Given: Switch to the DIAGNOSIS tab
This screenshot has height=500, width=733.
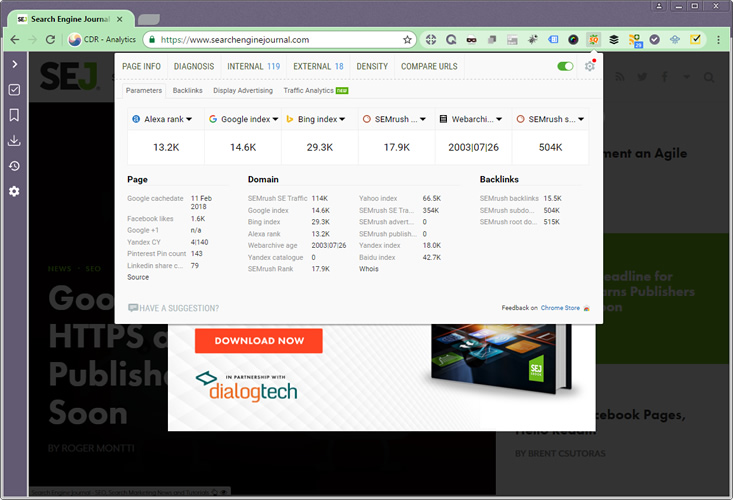Looking at the screenshot, I should (x=194, y=66).
